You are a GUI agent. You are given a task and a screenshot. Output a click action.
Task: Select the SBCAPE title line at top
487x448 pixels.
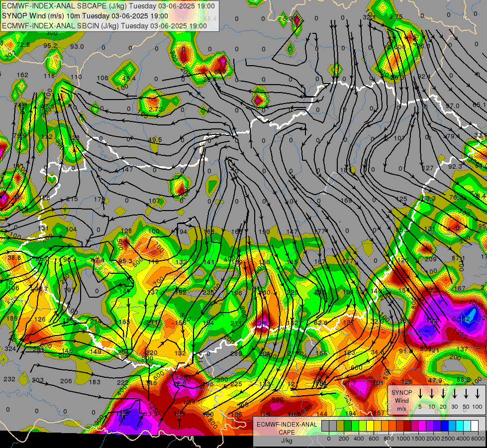(x=108, y=6)
